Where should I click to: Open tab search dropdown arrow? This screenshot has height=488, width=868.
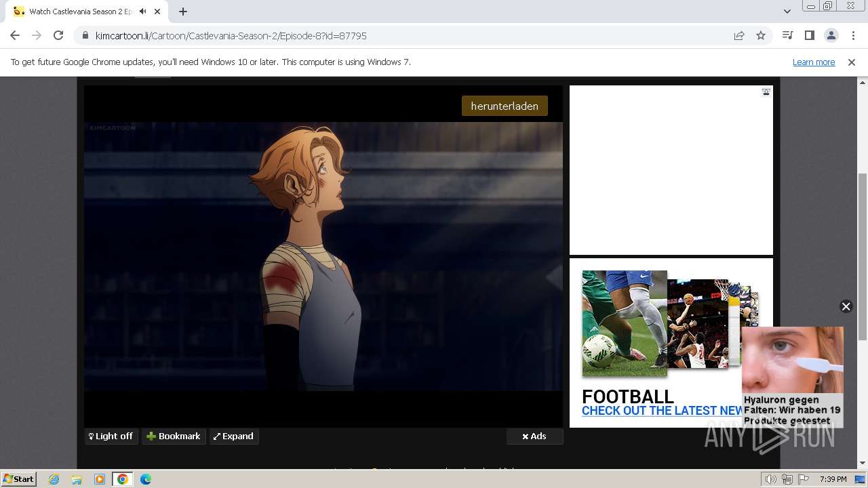pos(787,12)
